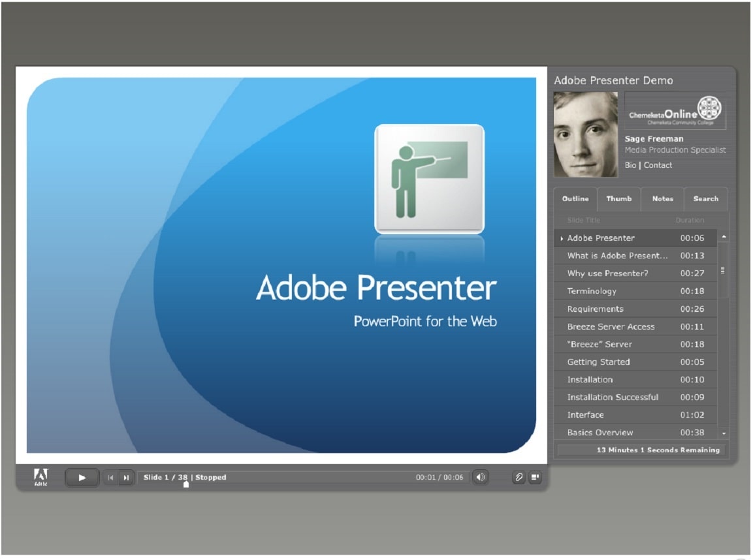The height and width of the screenshot is (560, 751).
Task: Click the Contact link
Action: (658, 165)
